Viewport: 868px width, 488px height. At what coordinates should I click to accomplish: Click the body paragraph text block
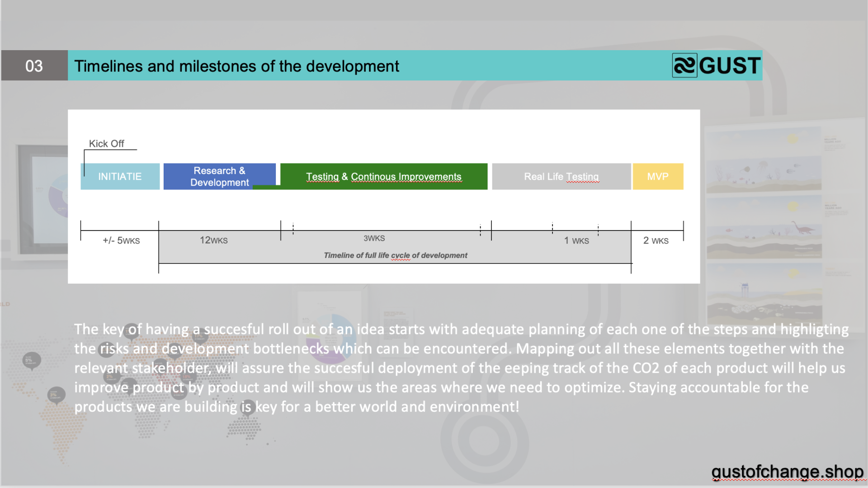(461, 368)
